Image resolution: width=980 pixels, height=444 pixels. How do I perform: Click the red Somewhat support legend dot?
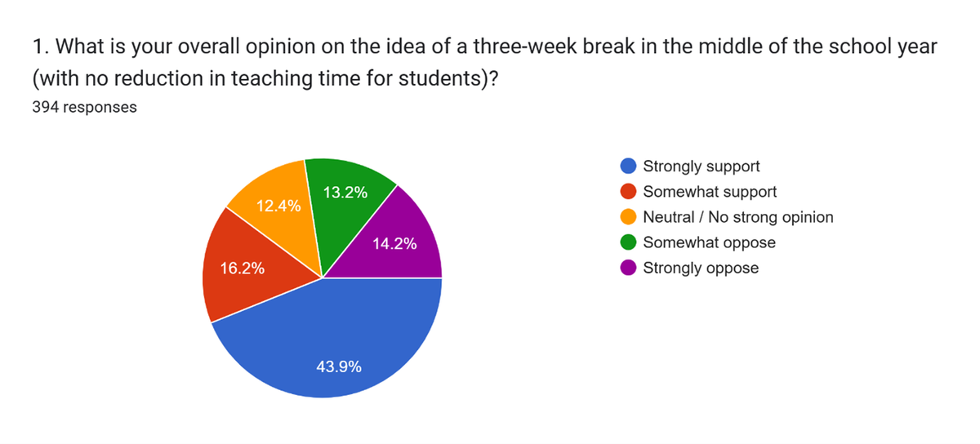click(629, 192)
